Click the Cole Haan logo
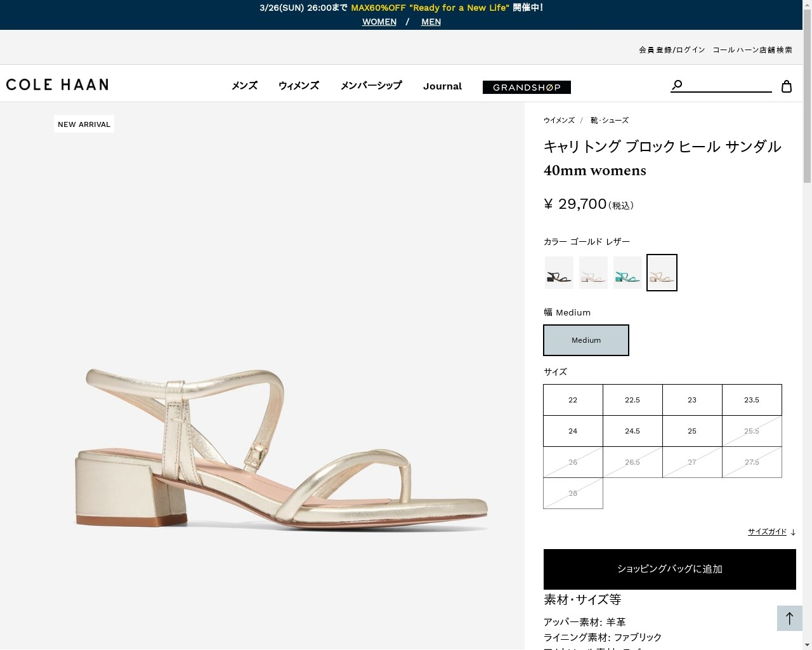This screenshot has width=812, height=650. 57,84
